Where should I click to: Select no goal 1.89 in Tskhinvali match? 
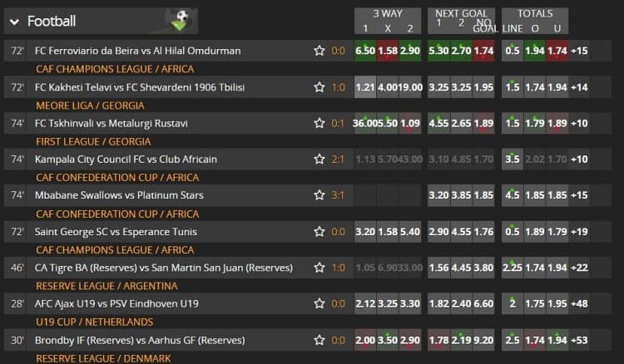click(x=483, y=123)
